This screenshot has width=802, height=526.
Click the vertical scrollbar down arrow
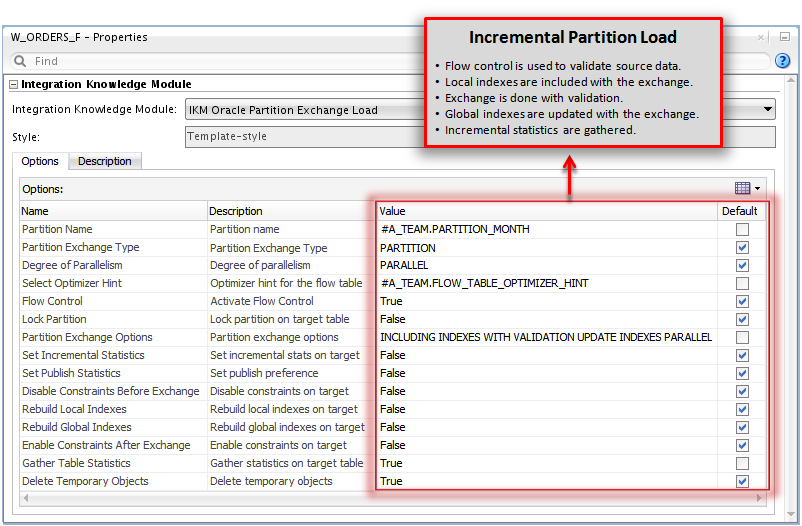(x=791, y=514)
